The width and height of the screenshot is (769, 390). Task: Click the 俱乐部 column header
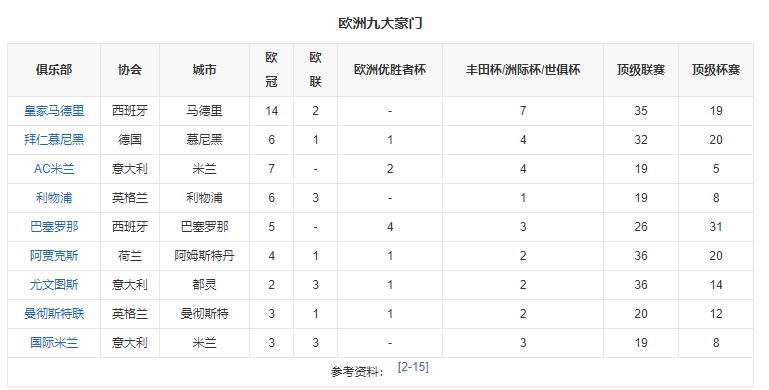(54, 70)
